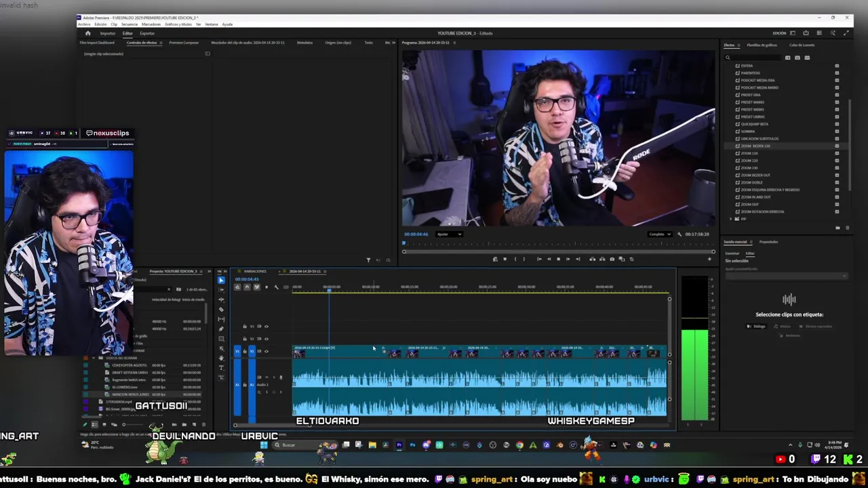868x488 pixels.
Task: Go to the Home icon in Premiere
Action: pyautogui.click(x=87, y=33)
